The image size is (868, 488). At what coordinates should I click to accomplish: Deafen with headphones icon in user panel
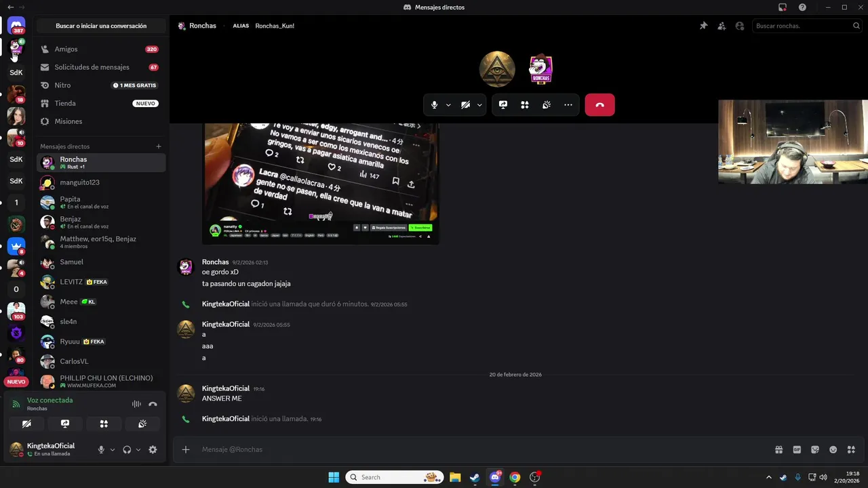tap(127, 449)
